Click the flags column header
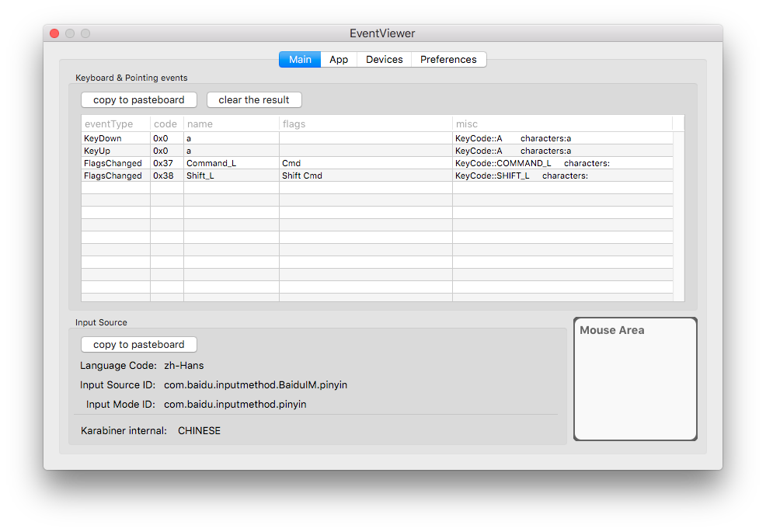 click(365, 124)
